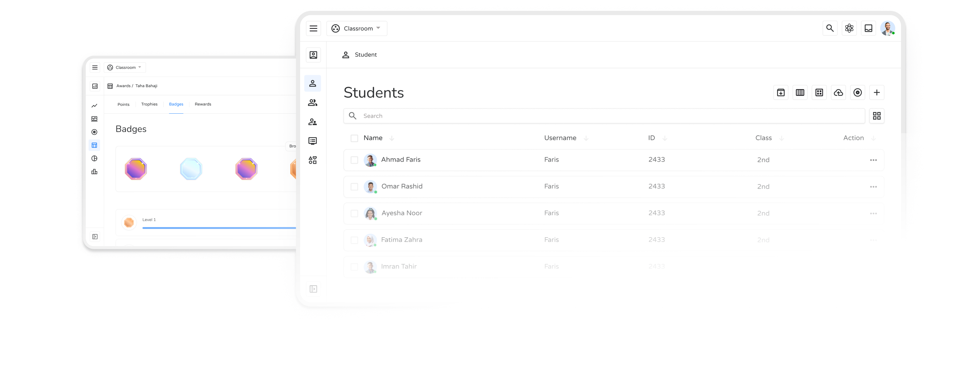The image size is (980, 372).
Task: Open the inbox icon in top bar
Action: point(868,28)
